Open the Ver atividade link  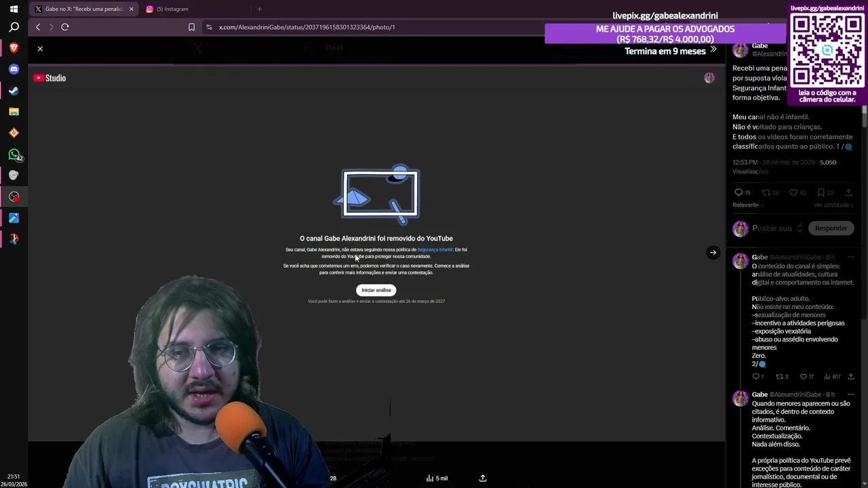pos(833,205)
